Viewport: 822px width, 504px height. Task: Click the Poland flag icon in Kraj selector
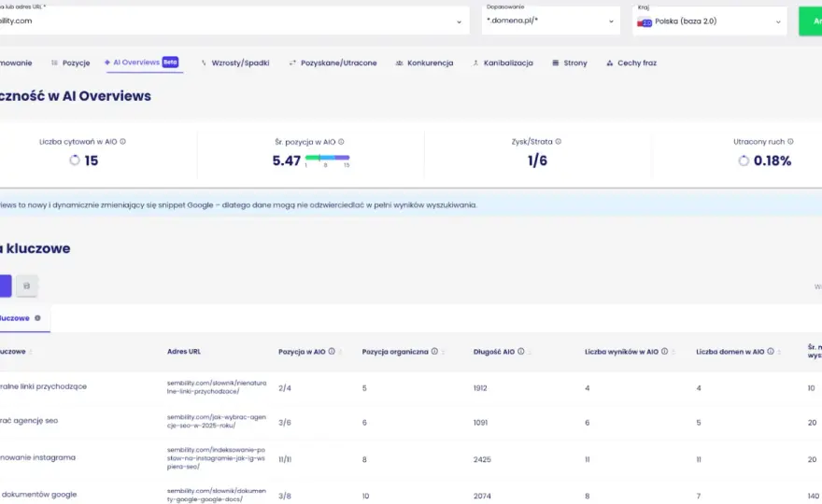[645, 22]
